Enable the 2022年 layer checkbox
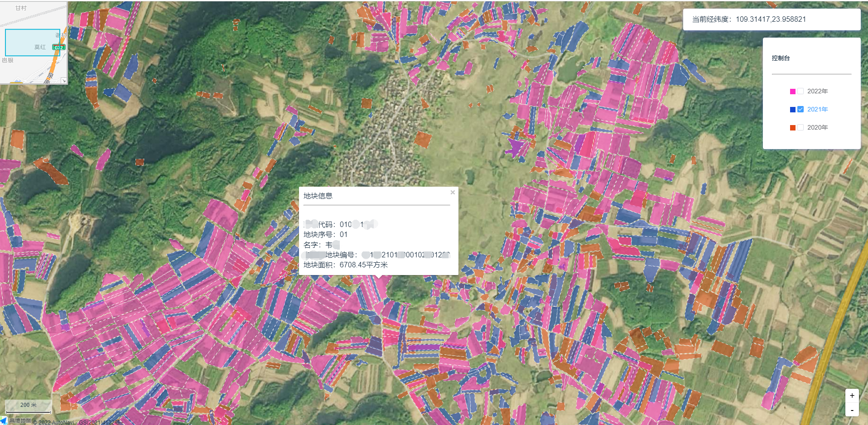Screen dimensions: 868x425 pos(800,91)
